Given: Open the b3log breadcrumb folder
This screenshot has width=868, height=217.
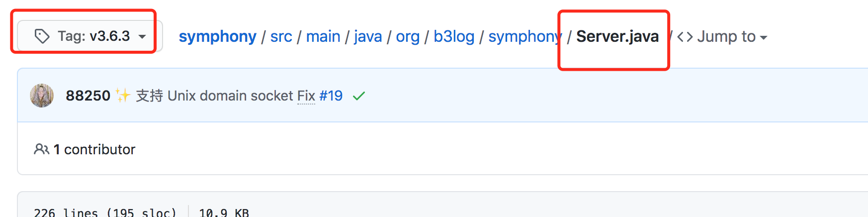Looking at the screenshot, I should click(454, 36).
